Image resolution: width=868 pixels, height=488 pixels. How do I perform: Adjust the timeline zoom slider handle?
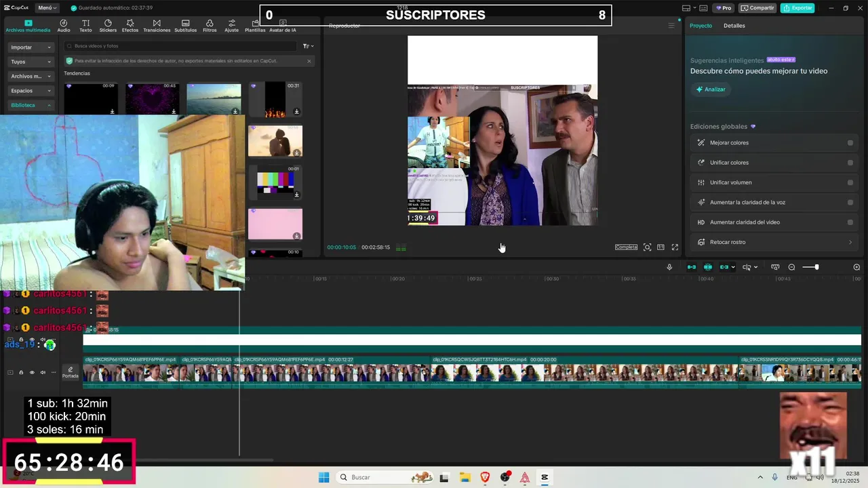(816, 267)
